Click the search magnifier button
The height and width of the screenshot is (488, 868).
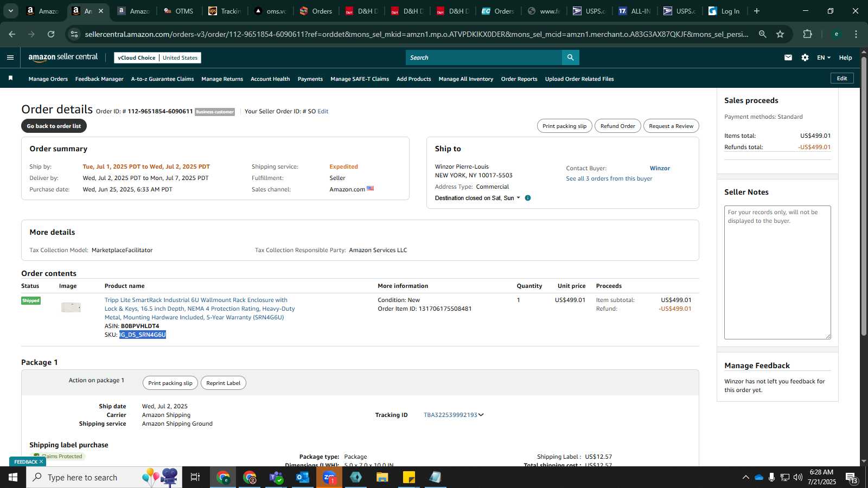[570, 57]
